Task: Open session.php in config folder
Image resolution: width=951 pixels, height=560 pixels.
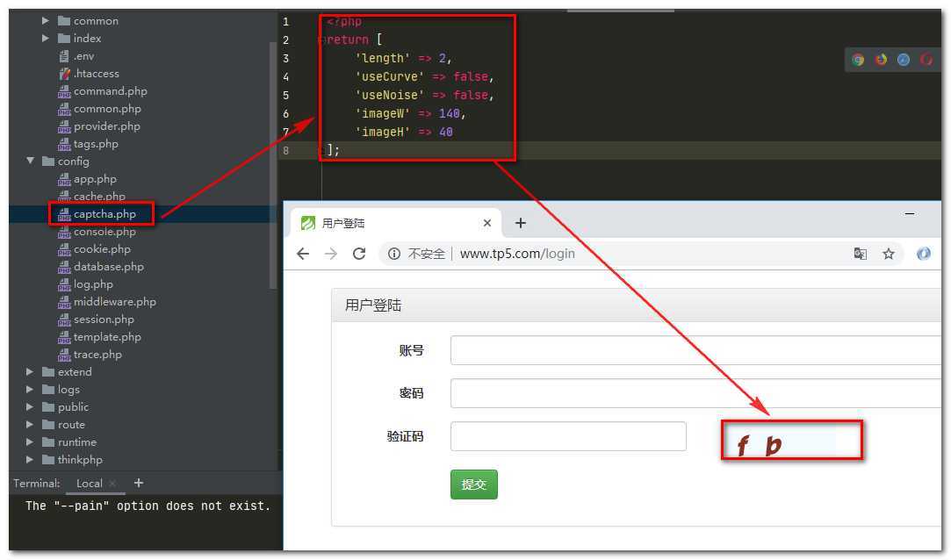Action: pos(104,320)
